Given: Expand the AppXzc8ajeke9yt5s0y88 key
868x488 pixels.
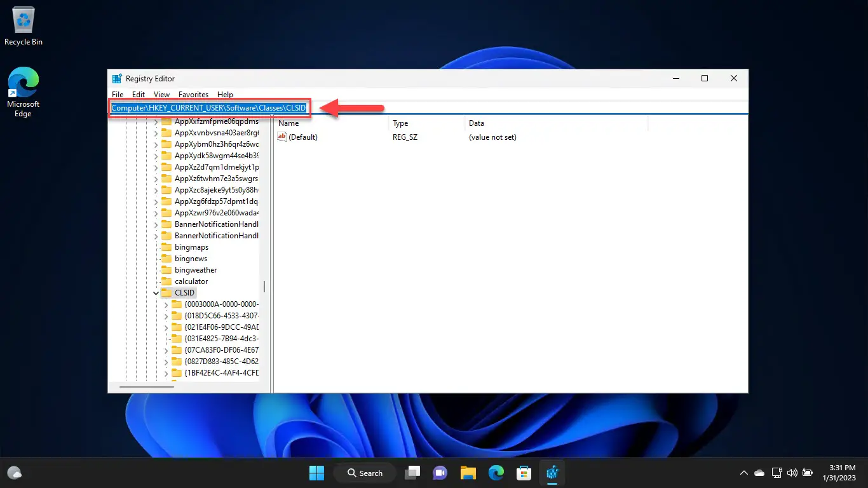Looking at the screenshot, I should click(x=156, y=190).
